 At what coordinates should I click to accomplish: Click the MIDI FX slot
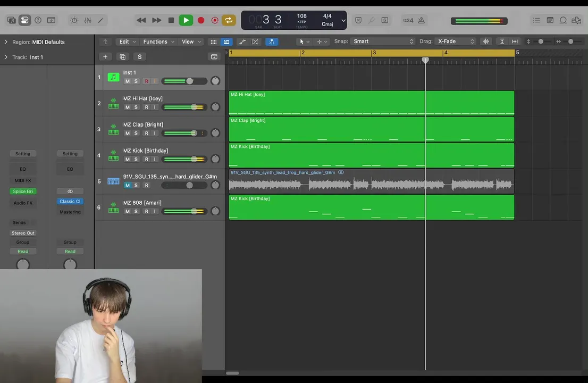click(23, 180)
